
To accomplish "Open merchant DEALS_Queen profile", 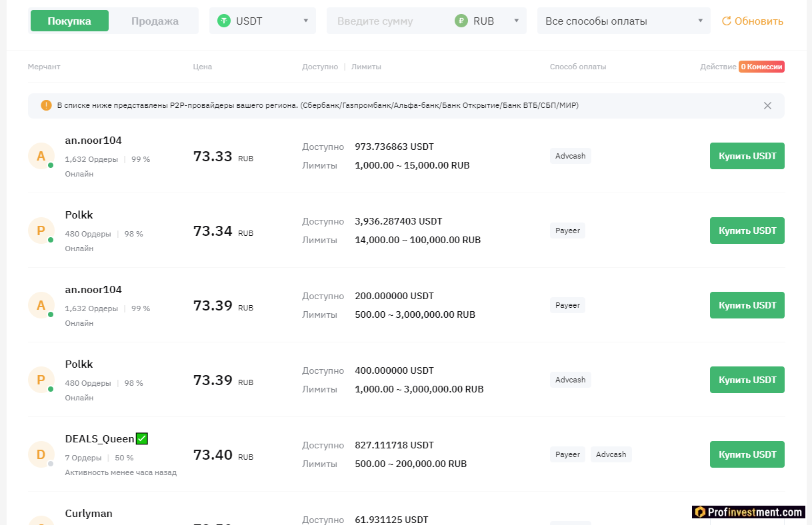I will click(99, 439).
